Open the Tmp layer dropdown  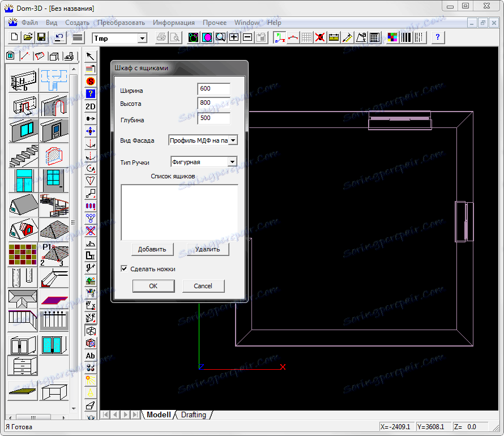click(x=142, y=38)
